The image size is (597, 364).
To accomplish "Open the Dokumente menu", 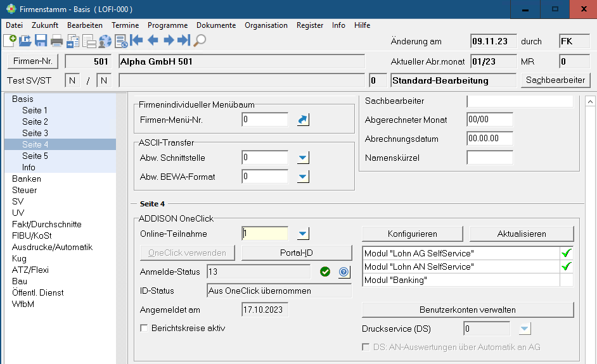I will [216, 25].
